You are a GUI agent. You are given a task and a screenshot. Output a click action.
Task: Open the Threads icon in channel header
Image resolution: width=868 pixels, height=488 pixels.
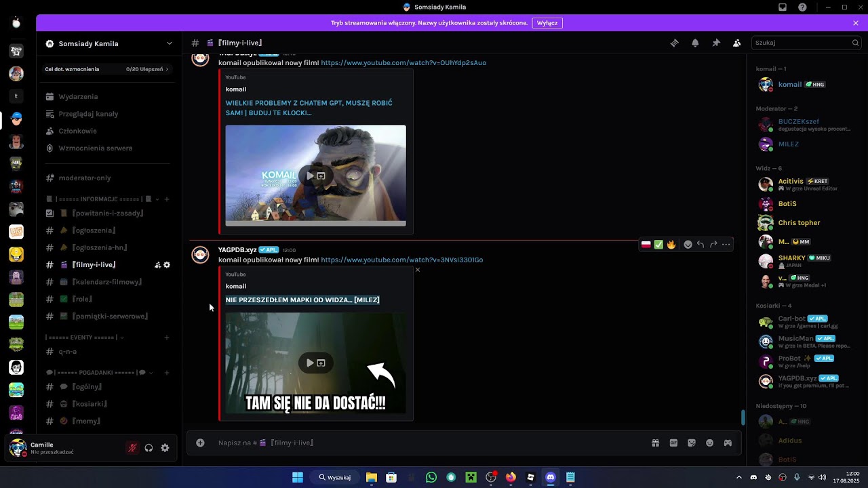coord(675,43)
